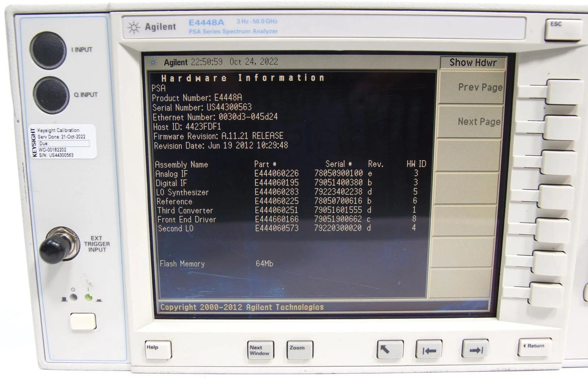Click the "Front End Driver" assembly row name

point(187,219)
